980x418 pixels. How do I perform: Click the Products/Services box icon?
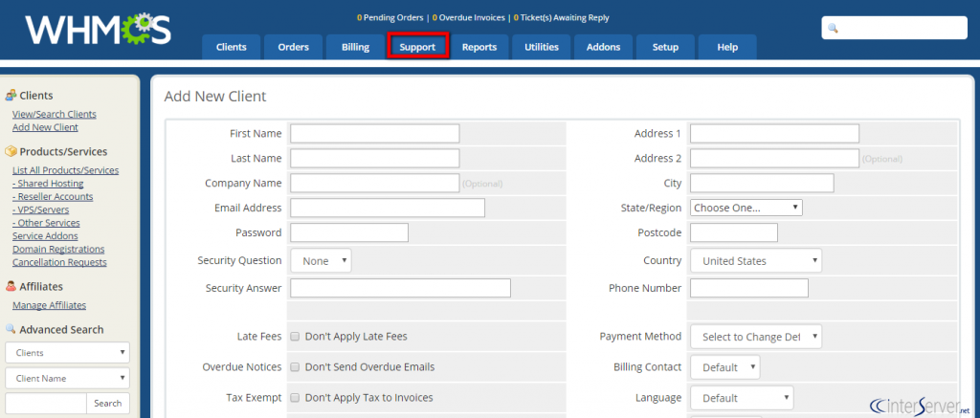pyautogui.click(x=11, y=151)
